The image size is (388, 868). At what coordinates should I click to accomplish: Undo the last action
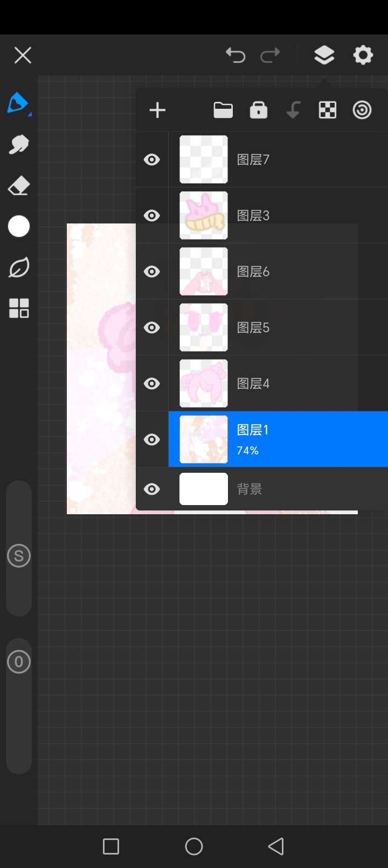coord(235,55)
